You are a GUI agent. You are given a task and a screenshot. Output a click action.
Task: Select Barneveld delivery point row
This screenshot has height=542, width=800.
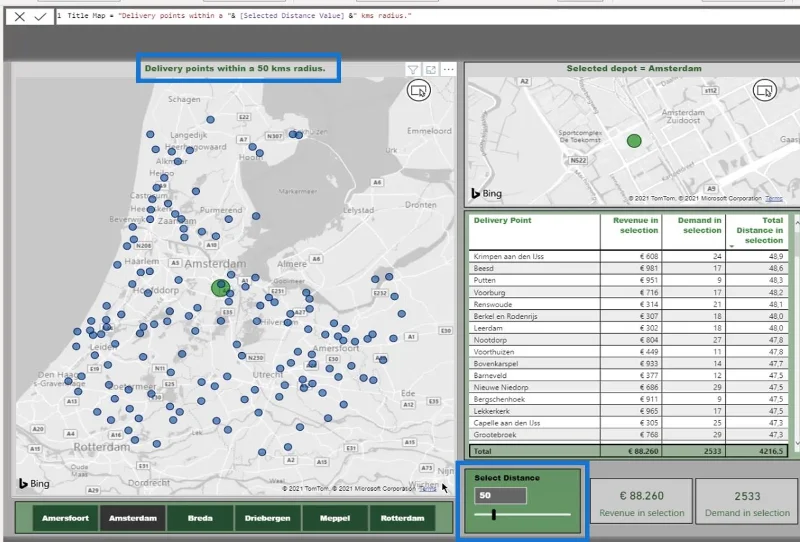628,376
